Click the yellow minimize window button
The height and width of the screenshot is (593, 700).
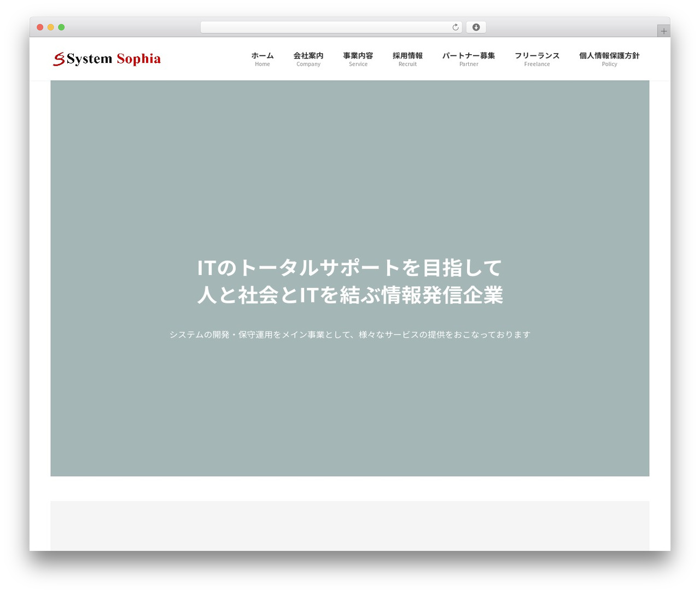point(51,27)
